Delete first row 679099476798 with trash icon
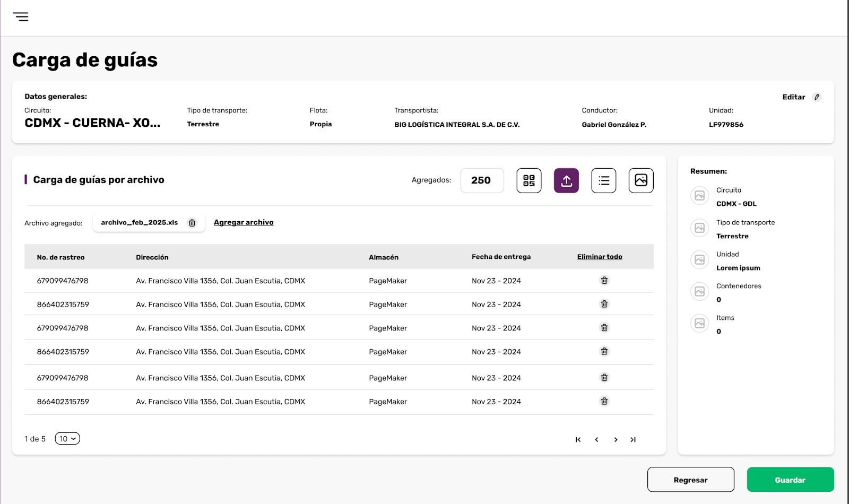Image resolution: width=849 pixels, height=504 pixels. (604, 280)
